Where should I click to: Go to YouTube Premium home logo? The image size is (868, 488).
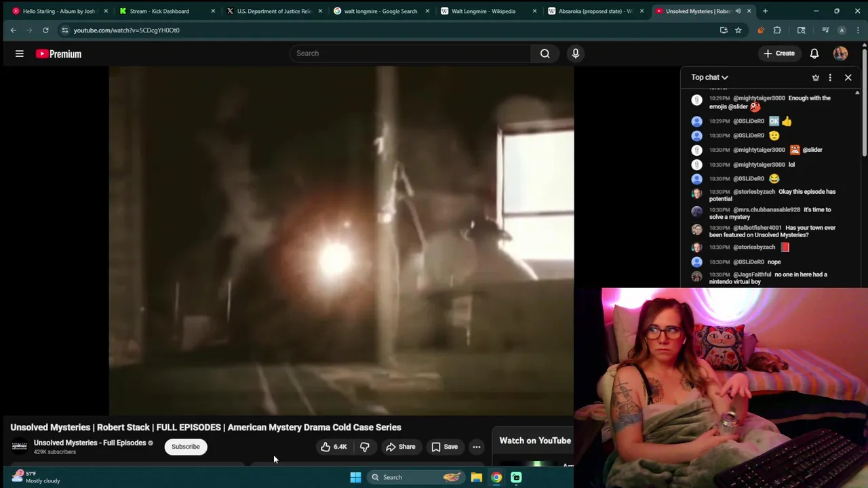pos(59,54)
